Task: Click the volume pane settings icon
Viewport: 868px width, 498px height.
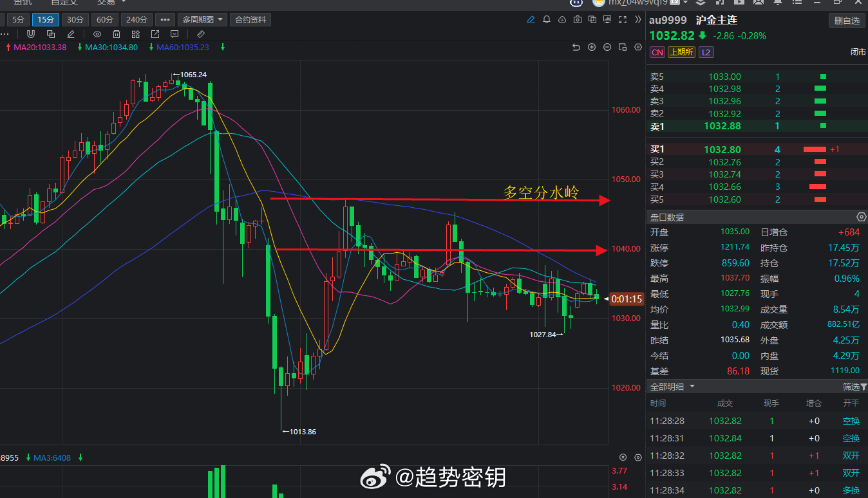Action: 638,457
